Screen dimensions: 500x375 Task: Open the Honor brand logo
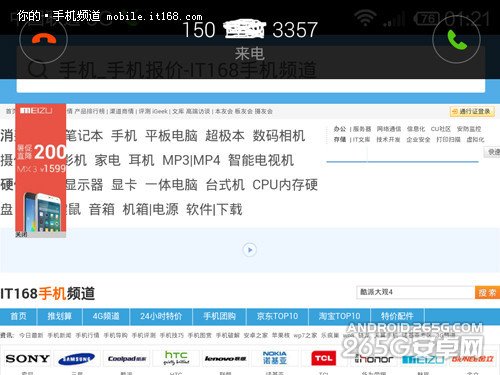click(x=374, y=359)
